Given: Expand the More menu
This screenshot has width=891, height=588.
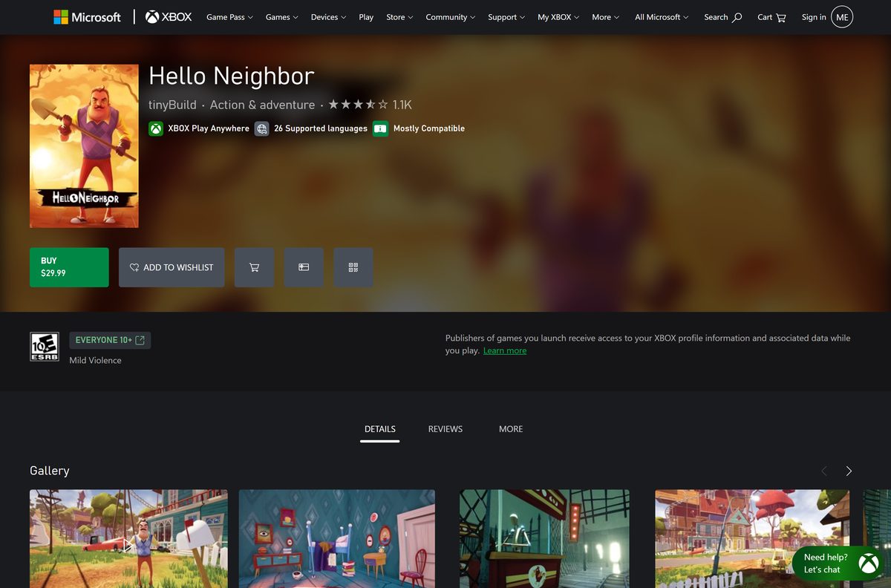Looking at the screenshot, I should [606, 17].
